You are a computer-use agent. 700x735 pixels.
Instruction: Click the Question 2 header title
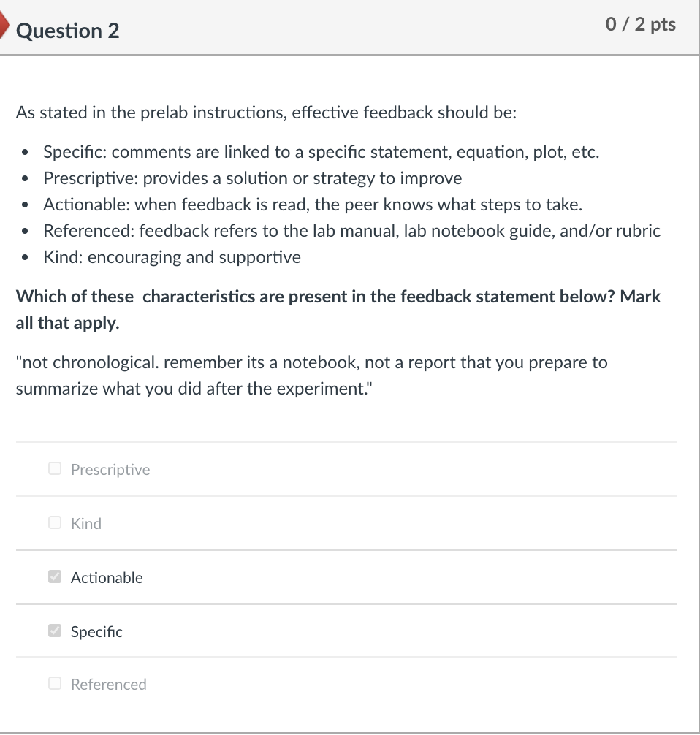[67, 31]
